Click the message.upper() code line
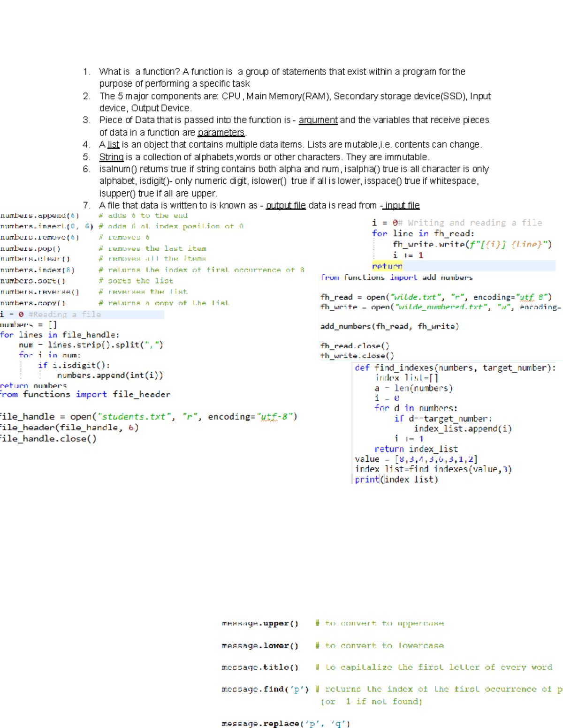This screenshot has height=728, width=563. (x=260, y=623)
